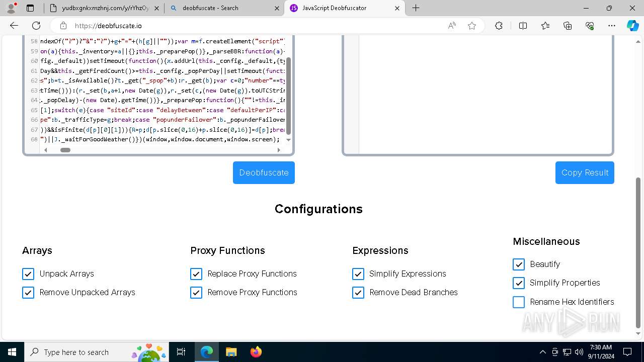Click the taskbar clock and date

pyautogui.click(x=600, y=352)
